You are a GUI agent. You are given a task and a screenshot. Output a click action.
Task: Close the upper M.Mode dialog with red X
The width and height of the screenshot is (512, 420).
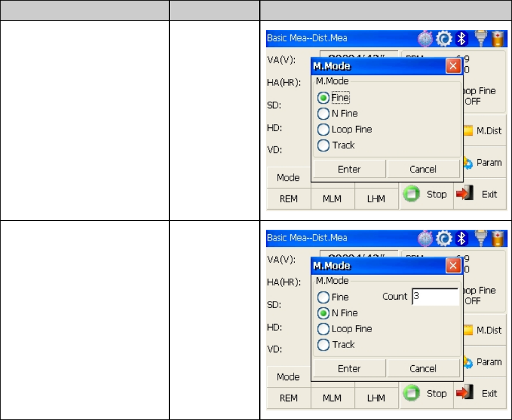pyautogui.click(x=453, y=66)
